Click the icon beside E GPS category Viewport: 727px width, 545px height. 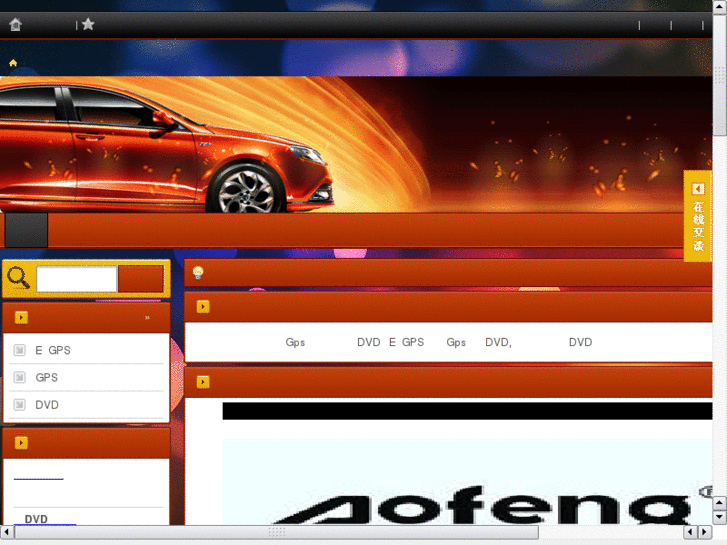pyautogui.click(x=19, y=350)
